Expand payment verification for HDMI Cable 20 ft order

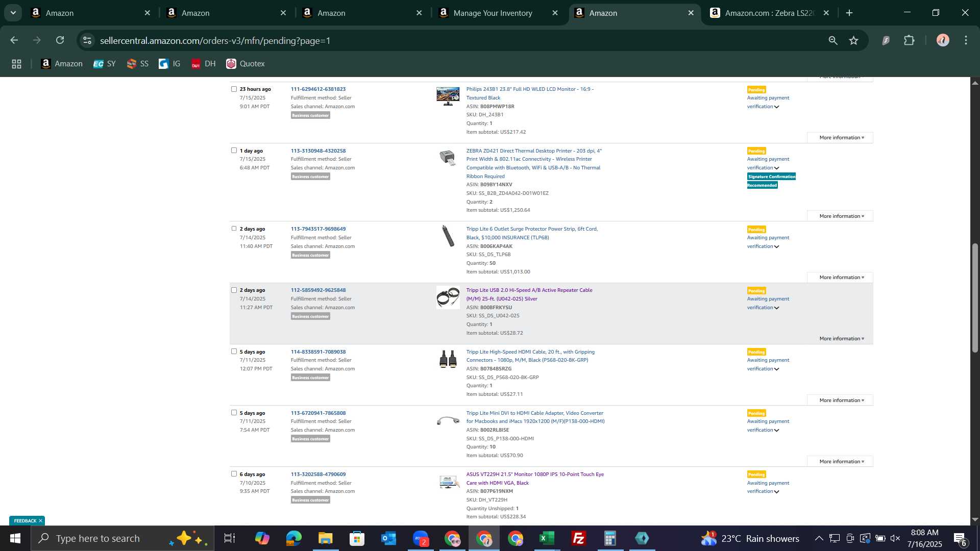click(776, 369)
